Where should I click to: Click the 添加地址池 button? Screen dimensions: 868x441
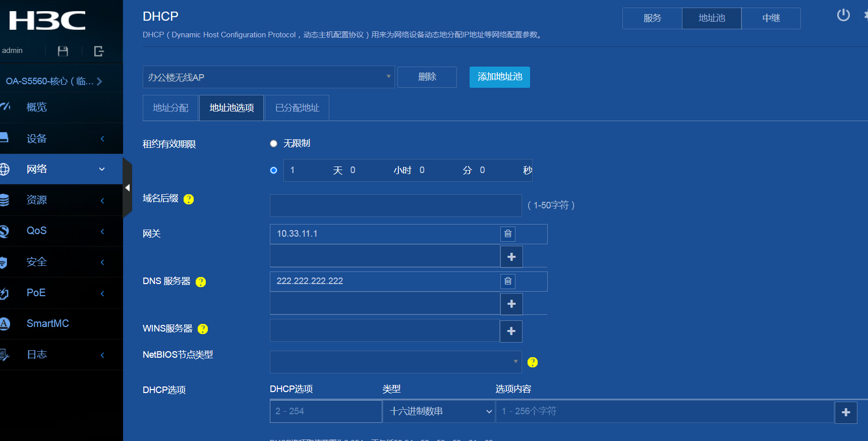click(500, 77)
